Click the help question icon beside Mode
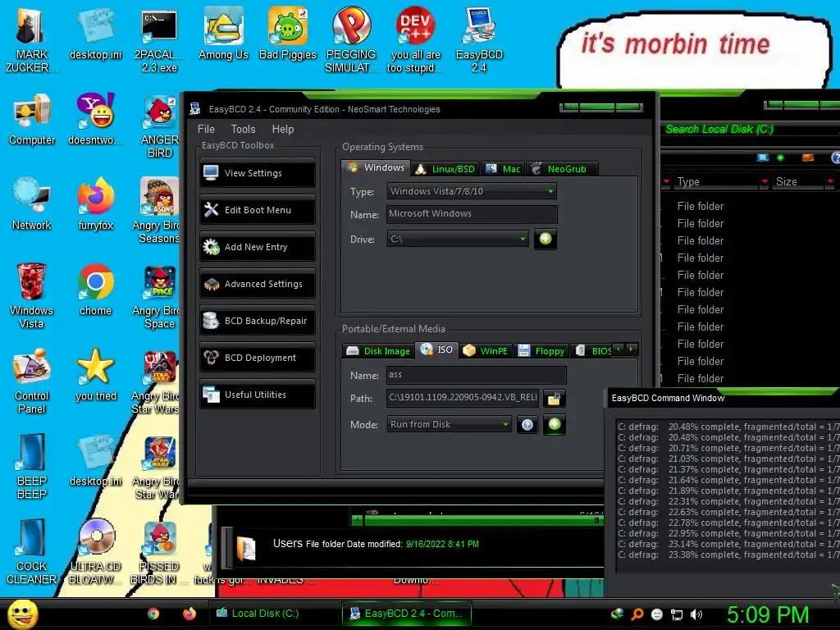The height and width of the screenshot is (630, 840). click(527, 425)
